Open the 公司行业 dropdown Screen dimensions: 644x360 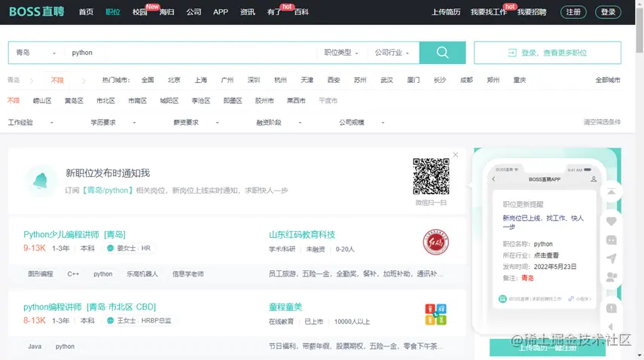(392, 53)
